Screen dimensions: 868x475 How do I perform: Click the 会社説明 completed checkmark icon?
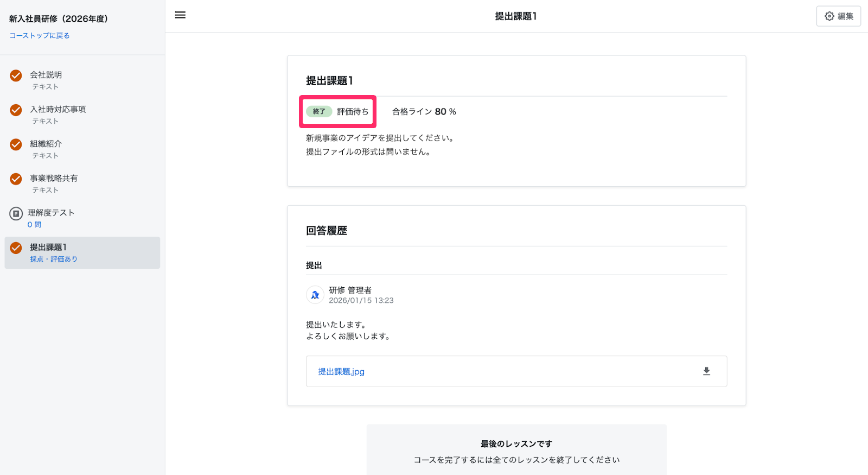(16, 75)
